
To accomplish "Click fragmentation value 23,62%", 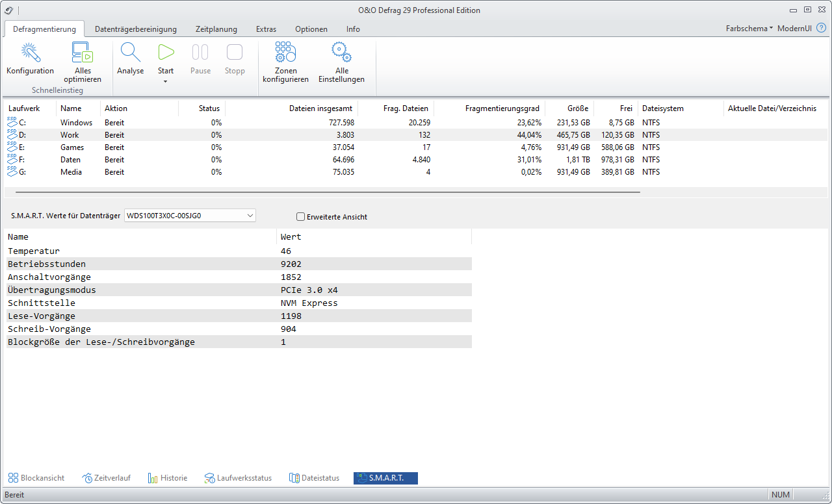I will click(x=529, y=122).
